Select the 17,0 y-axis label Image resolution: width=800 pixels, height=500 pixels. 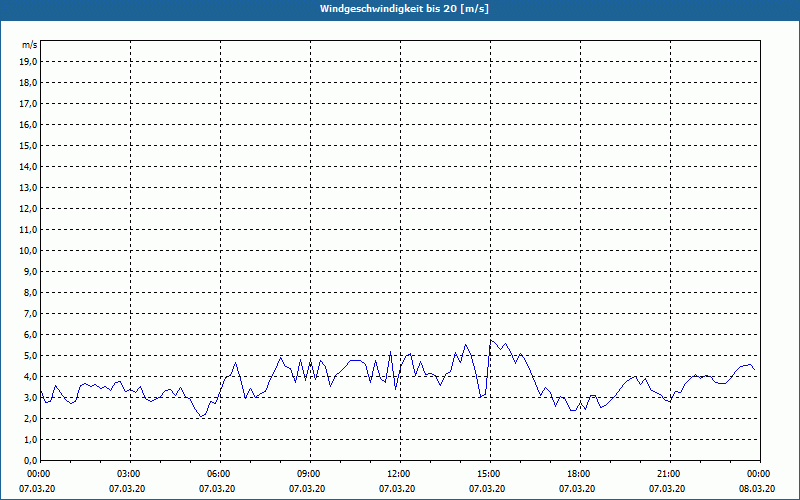coord(29,104)
